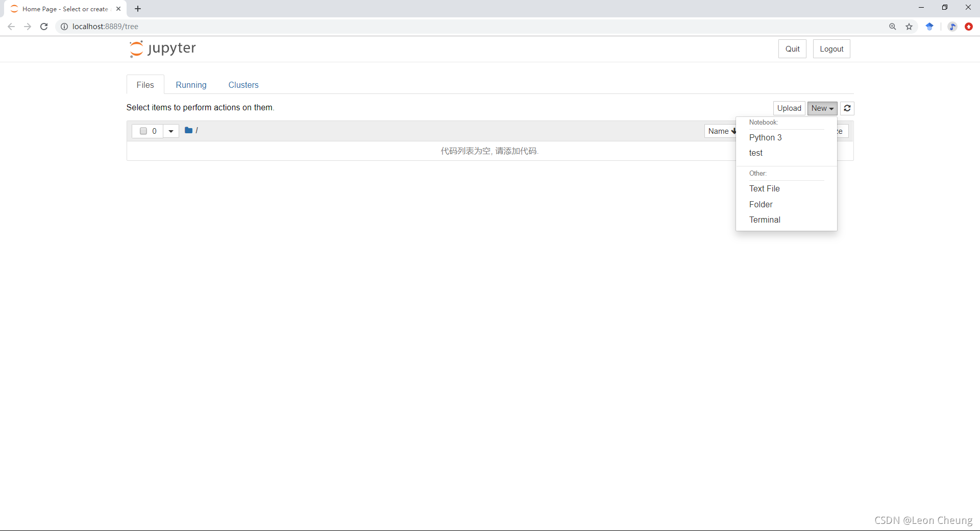The width and height of the screenshot is (980, 531).
Task: Open the root folder icon in breadcrumb
Action: (188, 130)
